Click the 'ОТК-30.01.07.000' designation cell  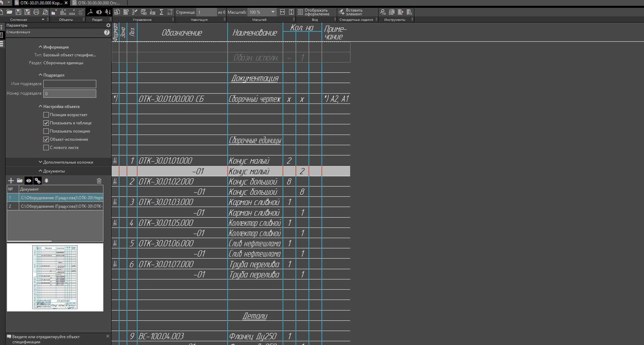(182, 264)
